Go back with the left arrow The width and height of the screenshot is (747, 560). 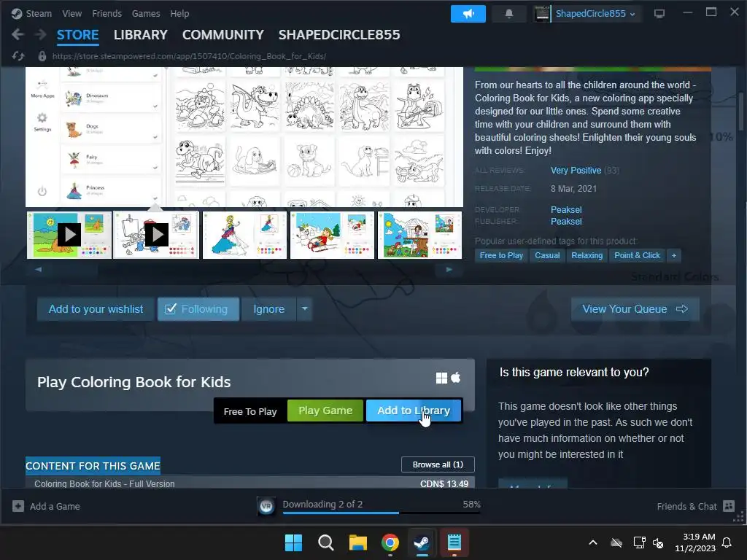point(18,34)
